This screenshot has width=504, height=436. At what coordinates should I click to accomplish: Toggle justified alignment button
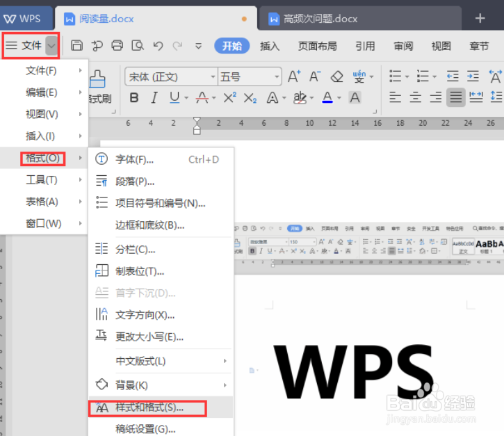(x=456, y=97)
